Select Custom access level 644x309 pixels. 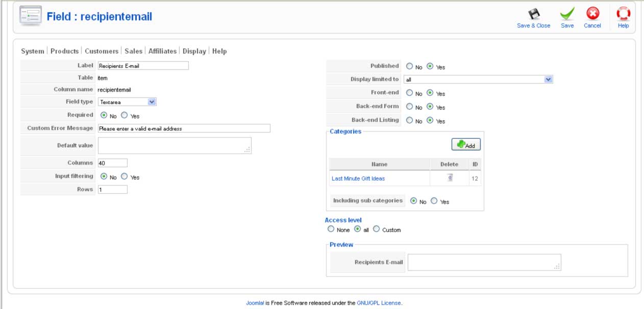pyautogui.click(x=377, y=229)
